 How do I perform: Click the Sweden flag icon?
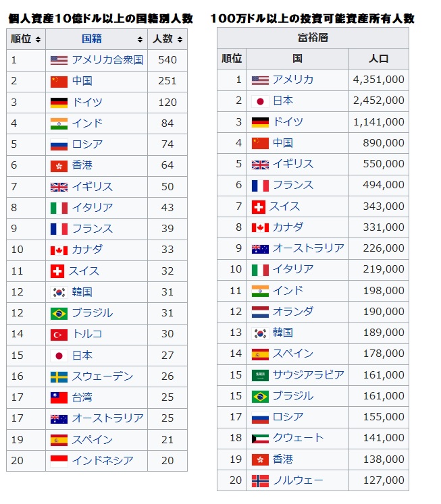[x=59, y=376]
